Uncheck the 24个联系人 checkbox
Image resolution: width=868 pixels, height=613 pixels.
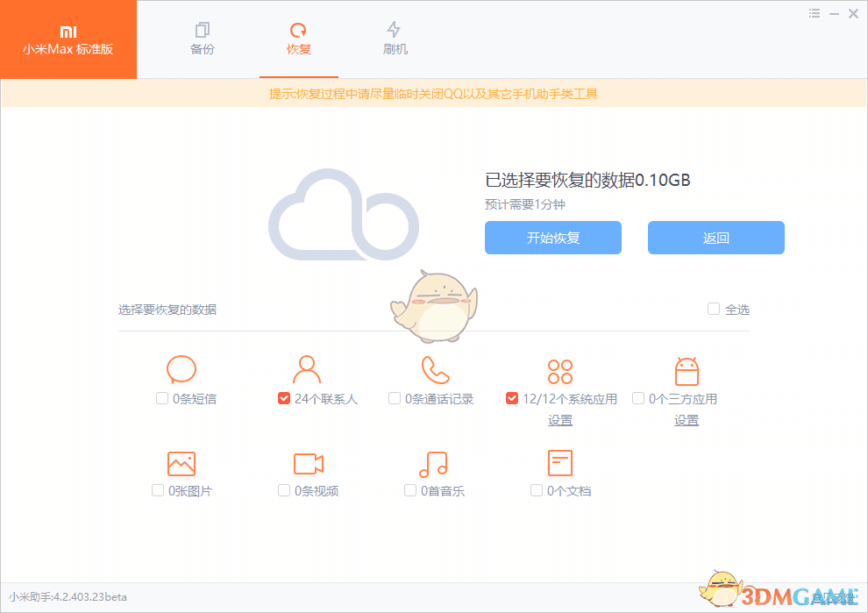pyautogui.click(x=284, y=397)
